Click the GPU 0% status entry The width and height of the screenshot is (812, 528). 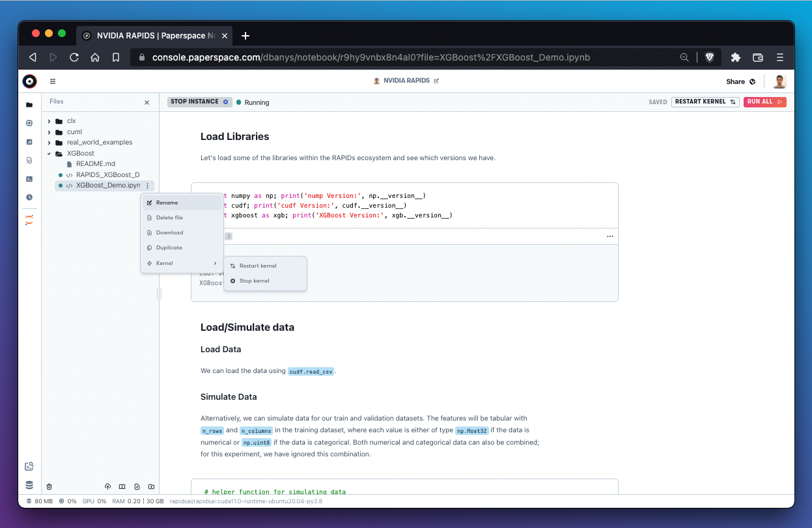[x=94, y=501]
